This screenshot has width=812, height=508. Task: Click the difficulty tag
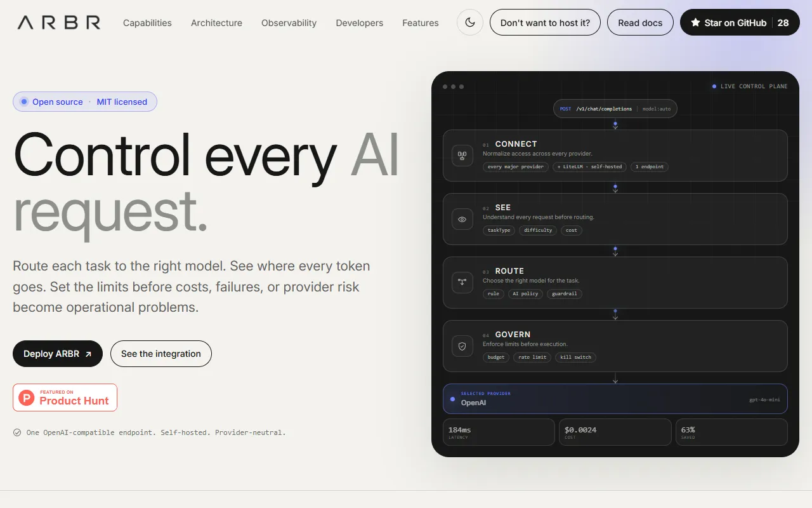click(538, 231)
